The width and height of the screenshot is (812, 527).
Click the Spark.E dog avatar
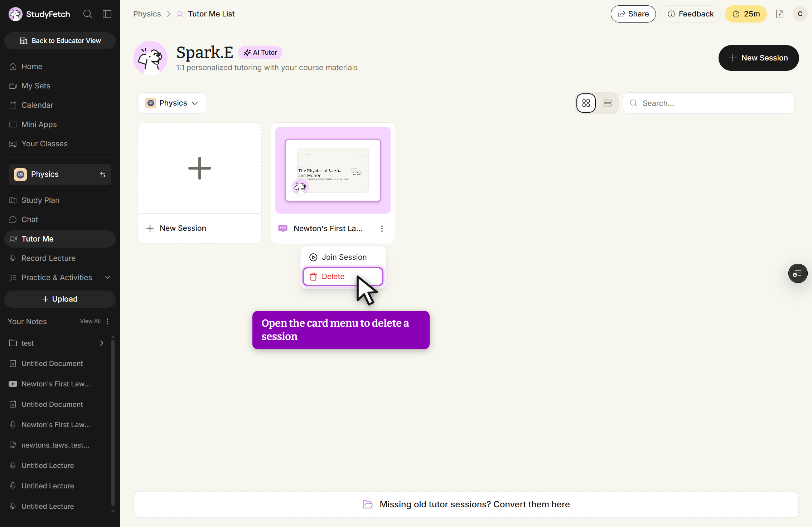(x=150, y=58)
